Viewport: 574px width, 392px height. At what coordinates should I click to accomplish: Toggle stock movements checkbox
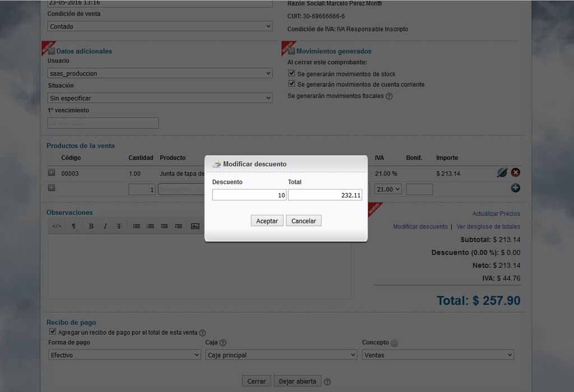(291, 73)
